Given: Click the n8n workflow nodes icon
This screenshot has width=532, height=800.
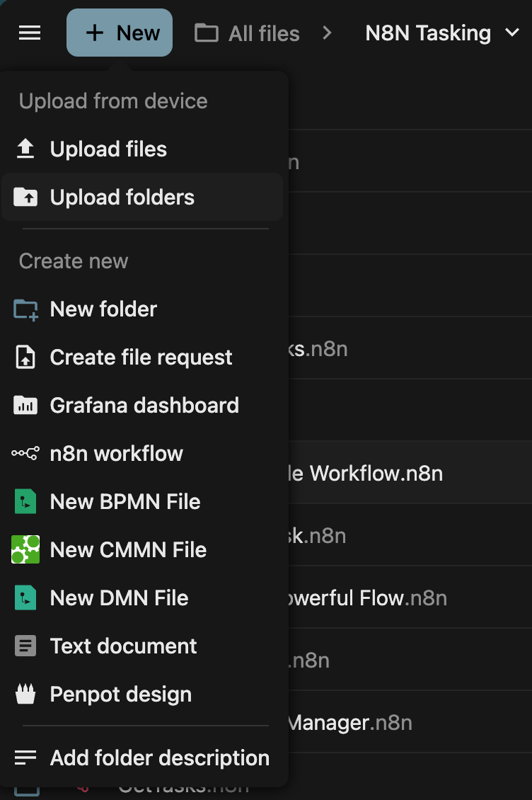Looking at the screenshot, I should click(x=25, y=453).
